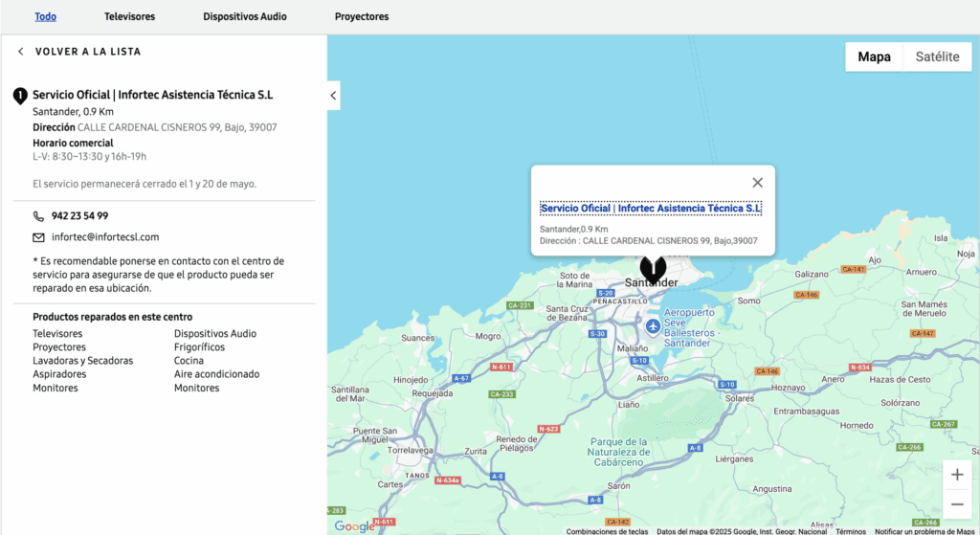The height and width of the screenshot is (535, 980).
Task: Select the Todo tab
Action: [x=45, y=16]
